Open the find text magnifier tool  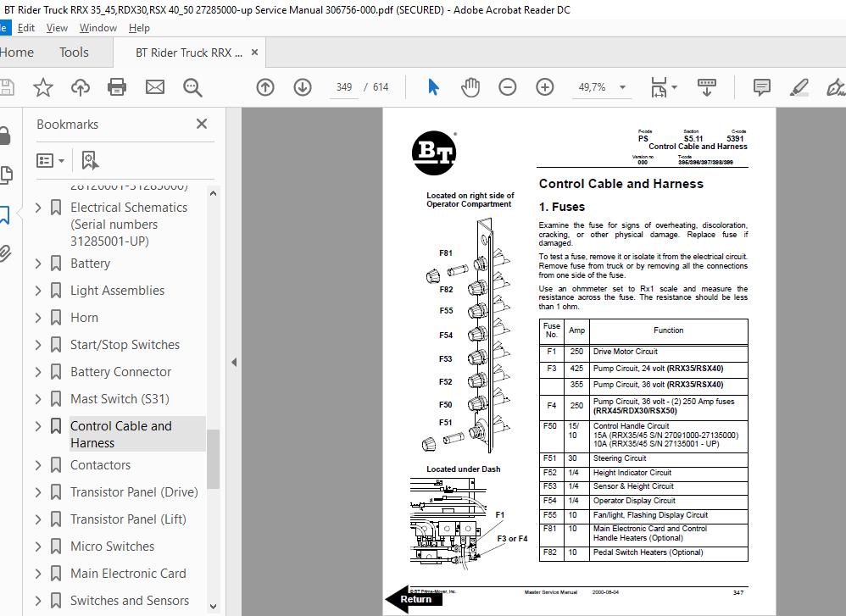click(192, 86)
